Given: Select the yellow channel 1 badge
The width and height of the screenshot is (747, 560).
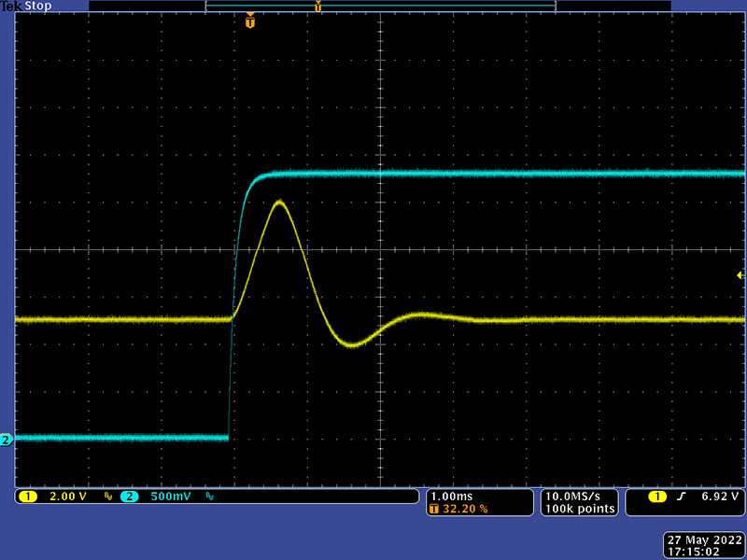Looking at the screenshot, I should pyautogui.click(x=27, y=497).
